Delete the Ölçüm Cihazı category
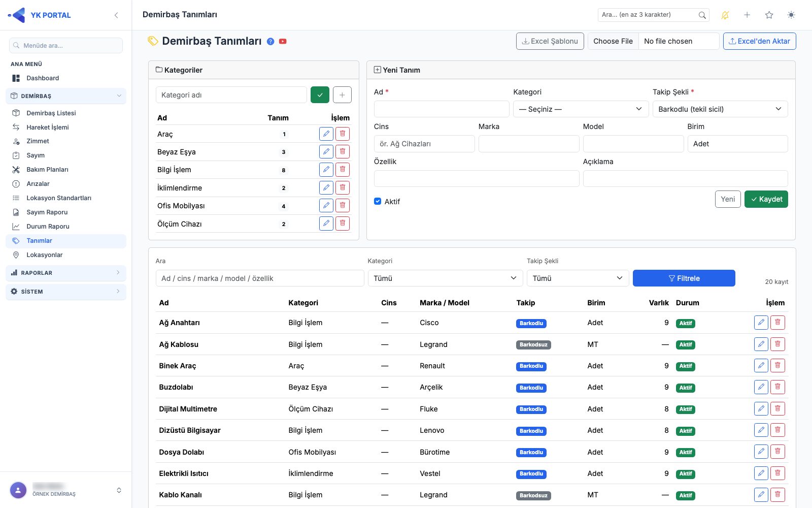812x508 pixels. [343, 224]
